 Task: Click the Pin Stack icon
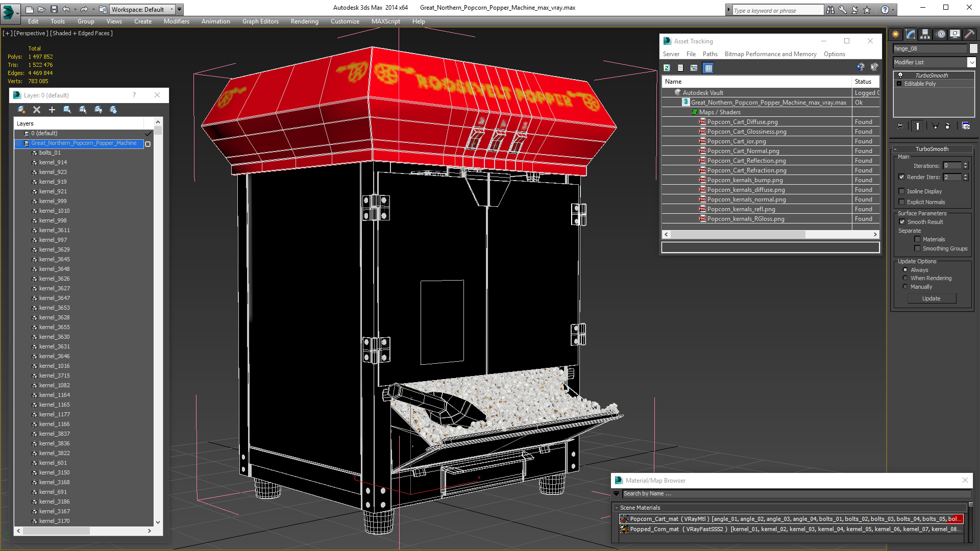click(900, 126)
